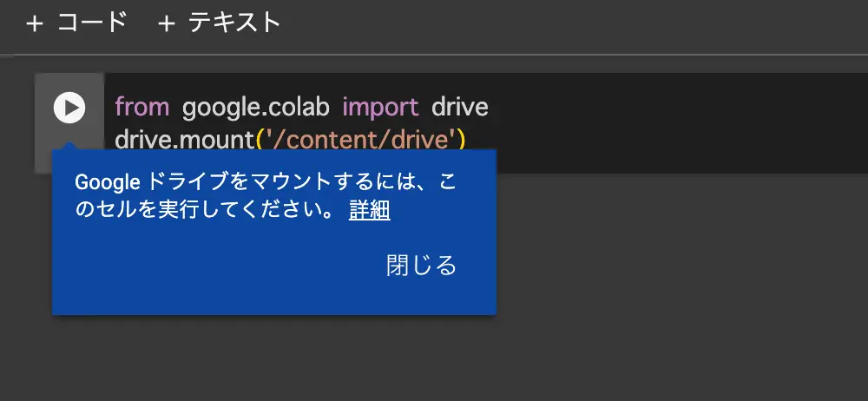Image resolution: width=868 pixels, height=401 pixels.
Task: Click the yellow closing parenthesis in code
Action: 462,138
